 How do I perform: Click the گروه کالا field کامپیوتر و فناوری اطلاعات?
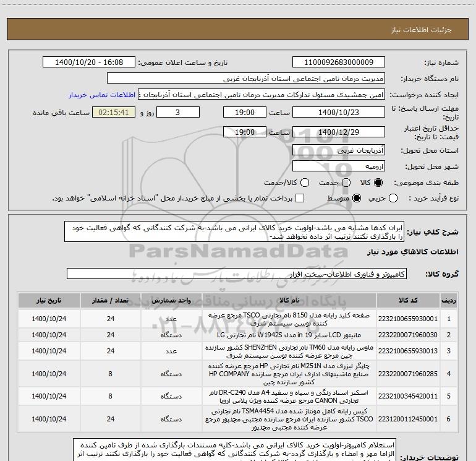(237, 274)
